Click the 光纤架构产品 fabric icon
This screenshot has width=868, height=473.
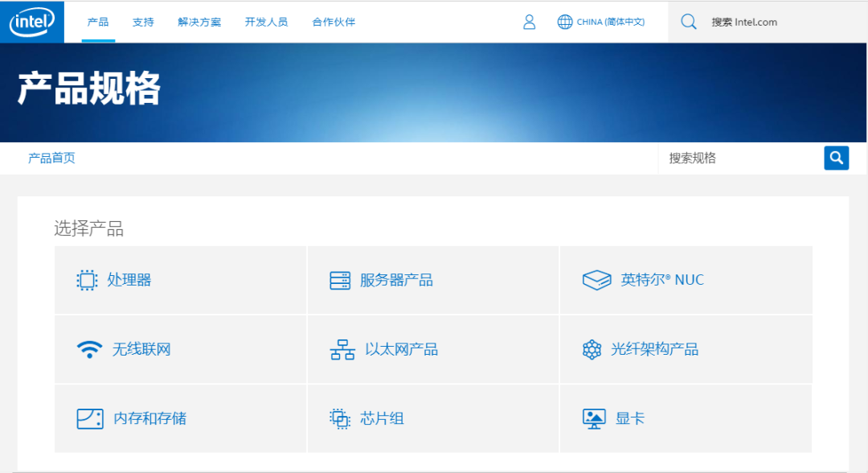[x=592, y=349]
